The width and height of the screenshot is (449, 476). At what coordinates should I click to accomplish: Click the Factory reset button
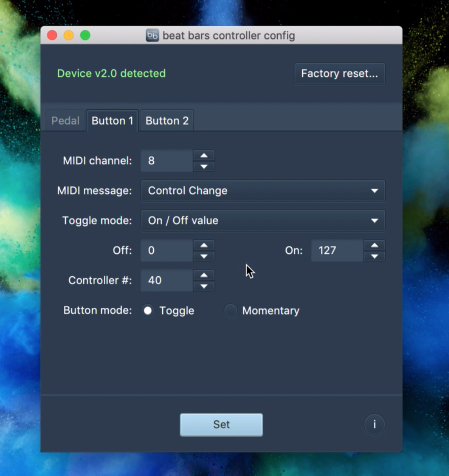[339, 74]
